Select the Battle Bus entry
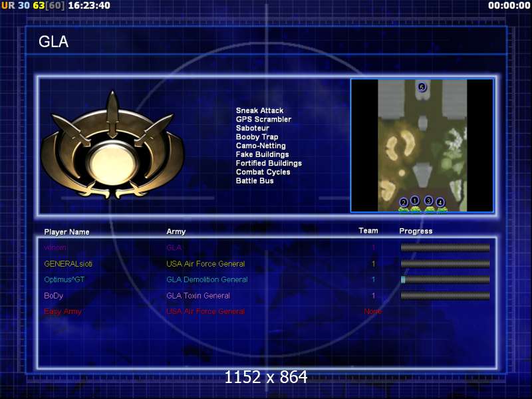The width and height of the screenshot is (532, 399). [x=255, y=181]
